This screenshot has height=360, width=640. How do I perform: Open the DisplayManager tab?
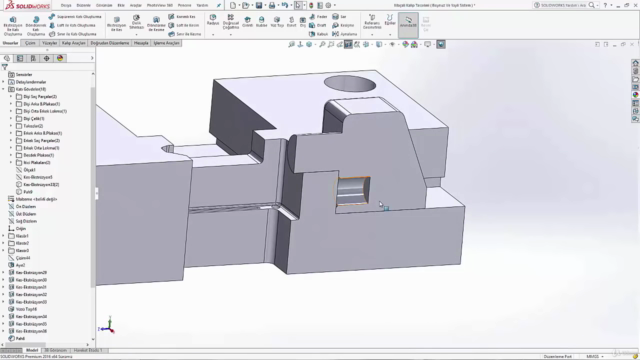pyautogui.click(x=60, y=58)
